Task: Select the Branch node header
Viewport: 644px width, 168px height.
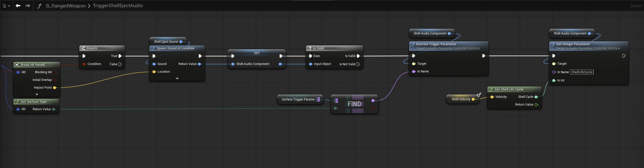Action: pos(102,48)
